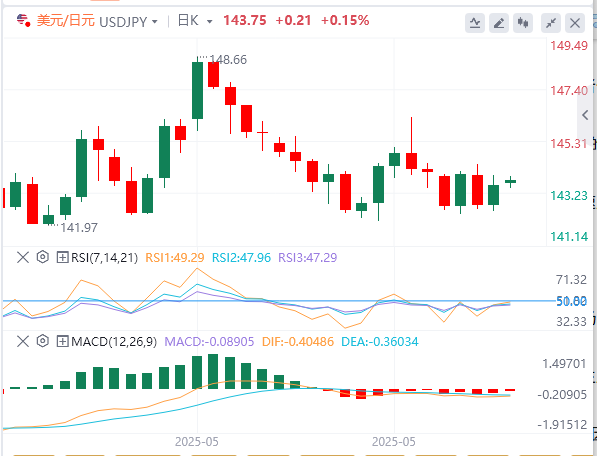
Task: Click the 148.66 high price candle
Action: click(197, 91)
